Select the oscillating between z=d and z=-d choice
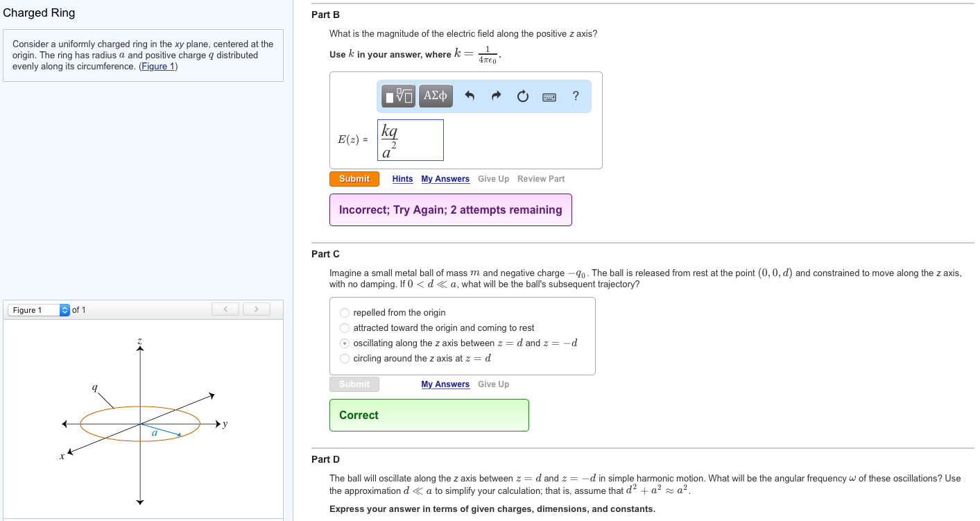This screenshot has height=521, width=980. click(x=344, y=343)
